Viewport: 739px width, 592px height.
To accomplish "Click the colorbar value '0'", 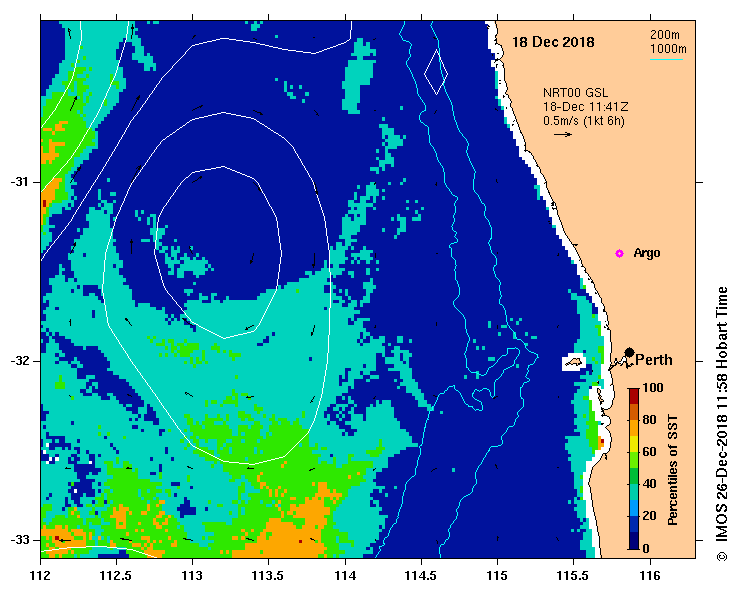I will click(646, 548).
